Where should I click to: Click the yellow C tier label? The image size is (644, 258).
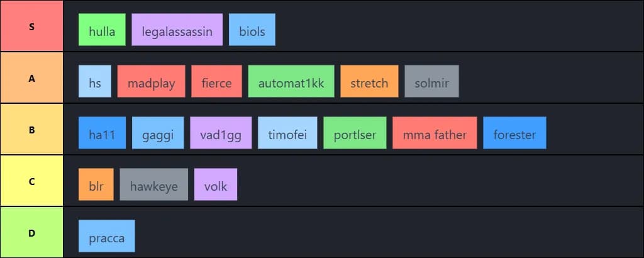31,181
